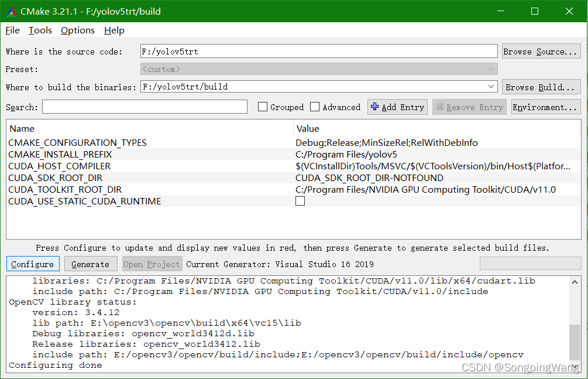Click the output log scrollbar up arrow
The image size is (588, 379).
pos(575,282)
